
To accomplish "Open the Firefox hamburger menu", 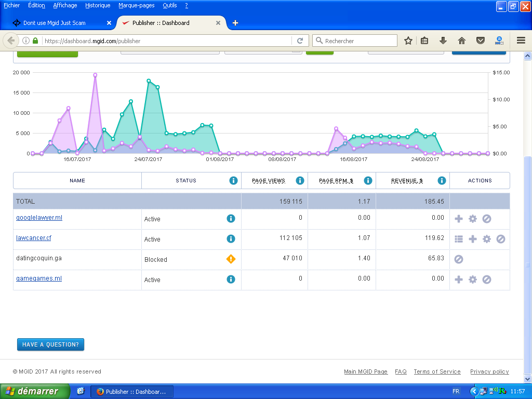I will tap(521, 41).
